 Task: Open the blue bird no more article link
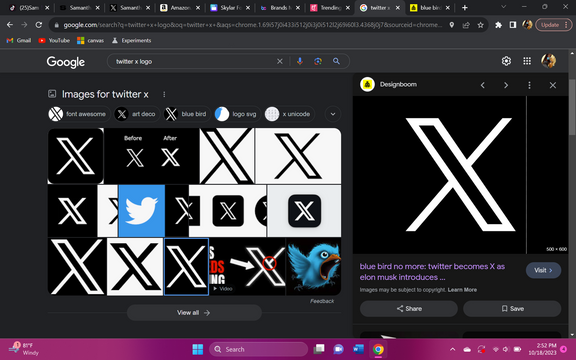point(432,272)
